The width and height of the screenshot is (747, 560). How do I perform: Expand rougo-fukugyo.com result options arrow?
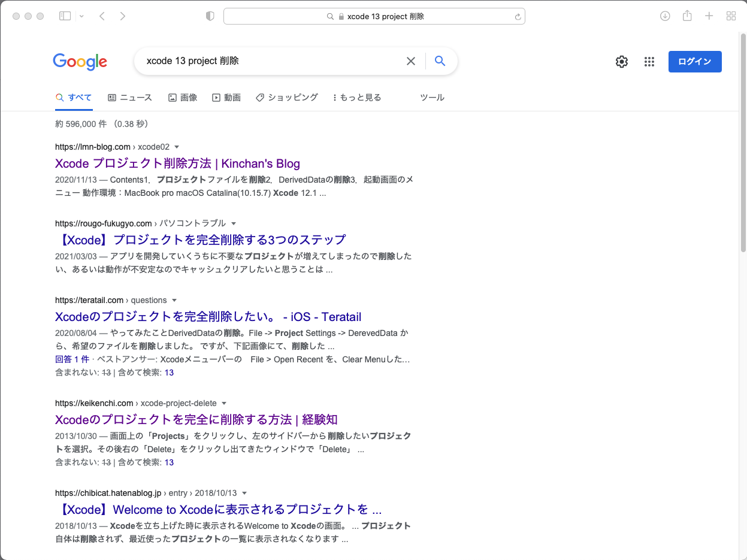pyautogui.click(x=234, y=223)
